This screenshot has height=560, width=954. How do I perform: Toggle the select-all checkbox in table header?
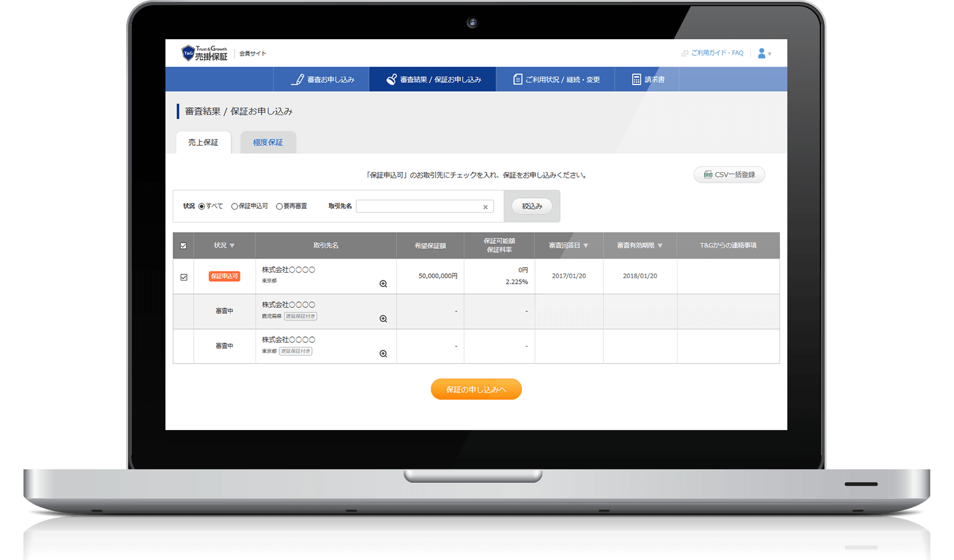click(x=183, y=246)
